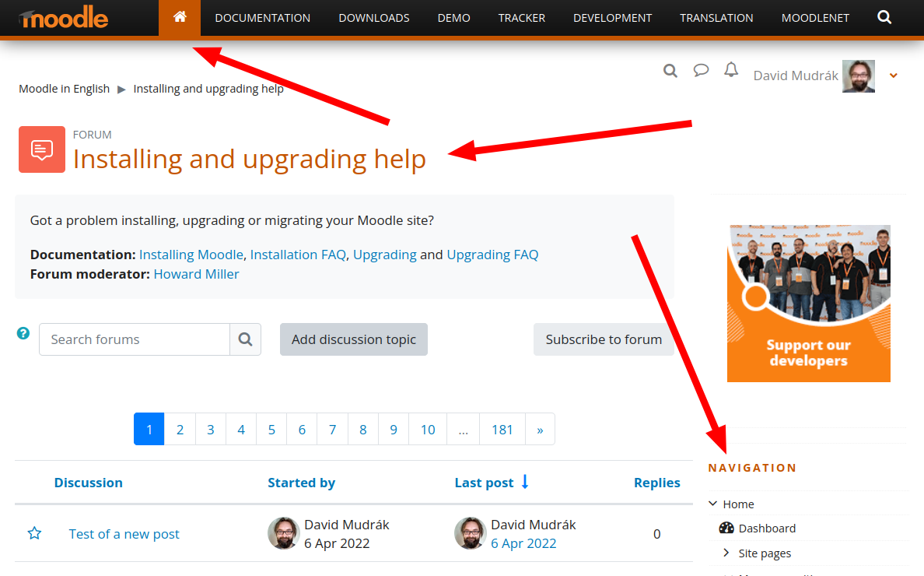
Task: Open the MOODLENET menu item
Action: 815,18
